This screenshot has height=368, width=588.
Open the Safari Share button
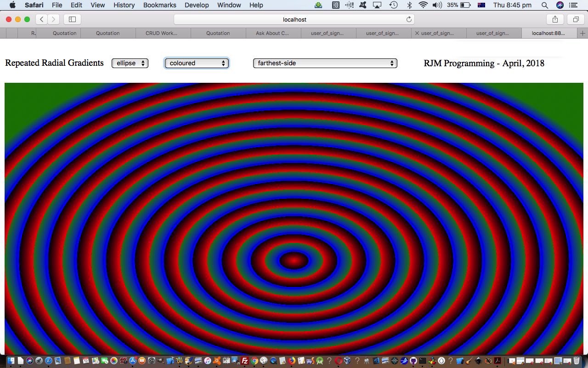tap(555, 19)
